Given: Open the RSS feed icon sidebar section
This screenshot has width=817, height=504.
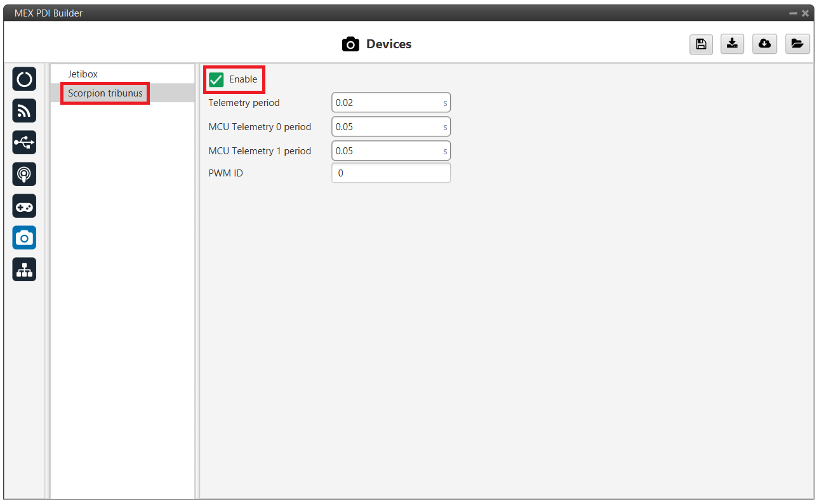Looking at the screenshot, I should 24,111.
